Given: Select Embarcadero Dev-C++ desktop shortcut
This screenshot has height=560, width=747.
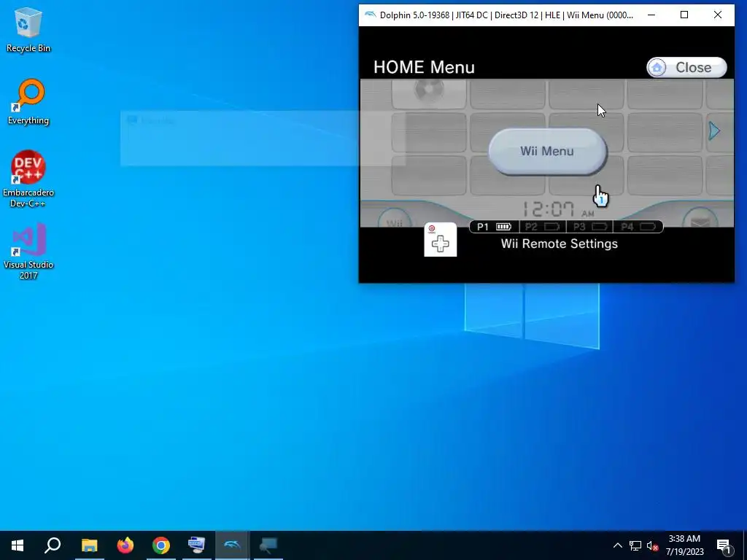Looking at the screenshot, I should pos(28,179).
